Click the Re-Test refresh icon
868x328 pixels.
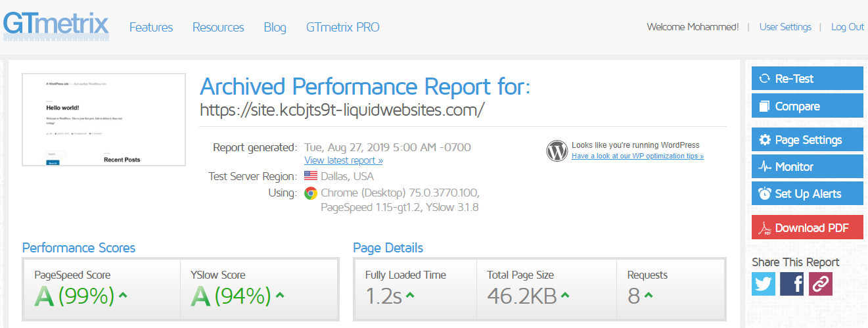(764, 79)
